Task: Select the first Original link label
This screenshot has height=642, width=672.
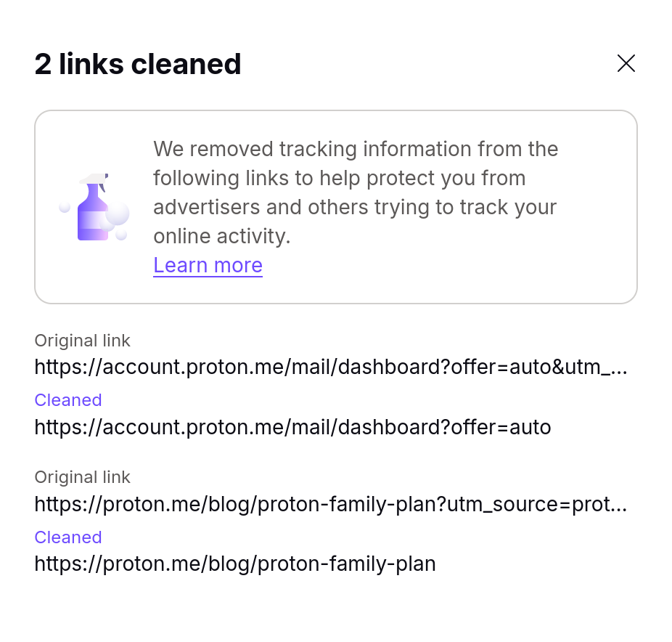Action: coord(82,341)
